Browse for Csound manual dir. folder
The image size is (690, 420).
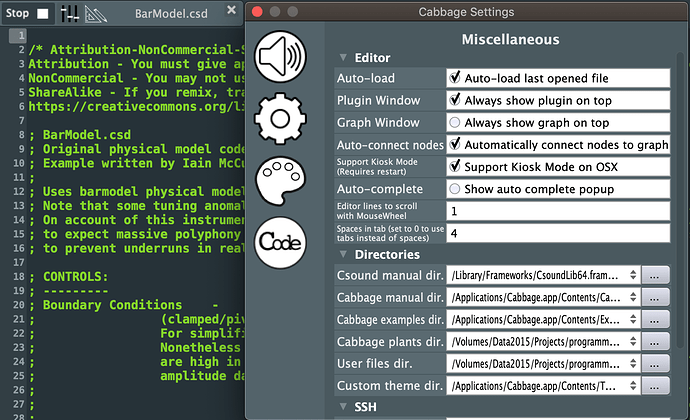655,275
